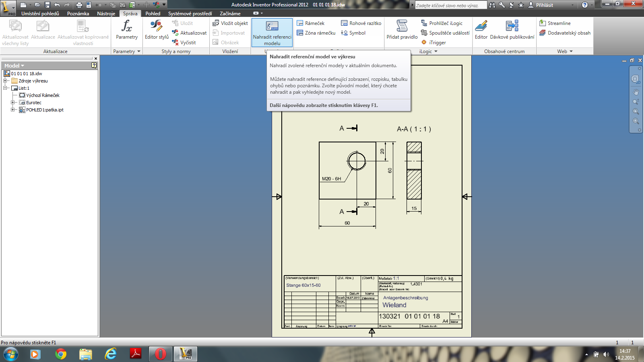Click the keyword search input field

451,5
